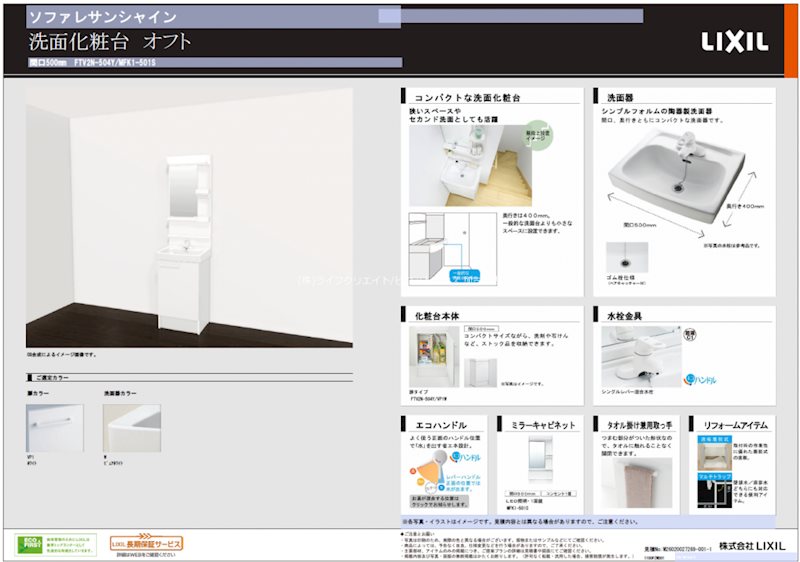Open the ceramic basin product image

(676, 178)
